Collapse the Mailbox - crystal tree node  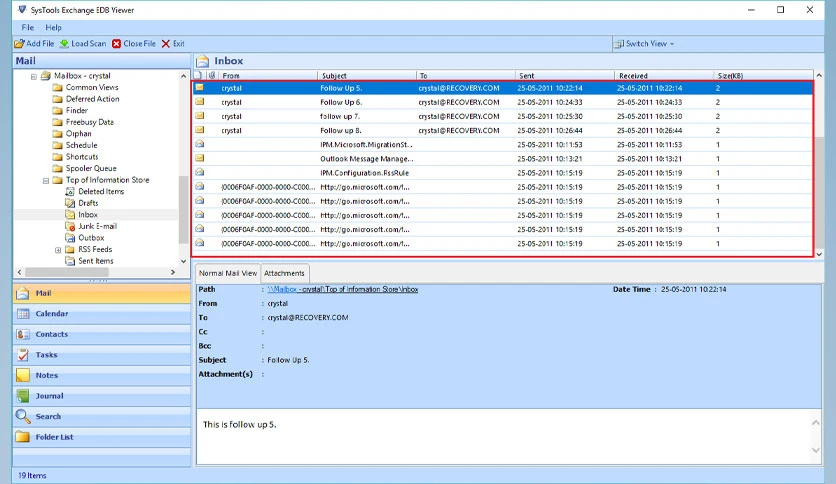pos(34,76)
